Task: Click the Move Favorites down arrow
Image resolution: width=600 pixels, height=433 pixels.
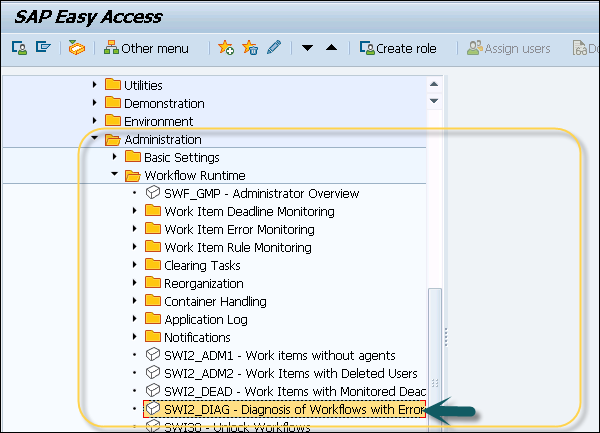Action: [308, 48]
